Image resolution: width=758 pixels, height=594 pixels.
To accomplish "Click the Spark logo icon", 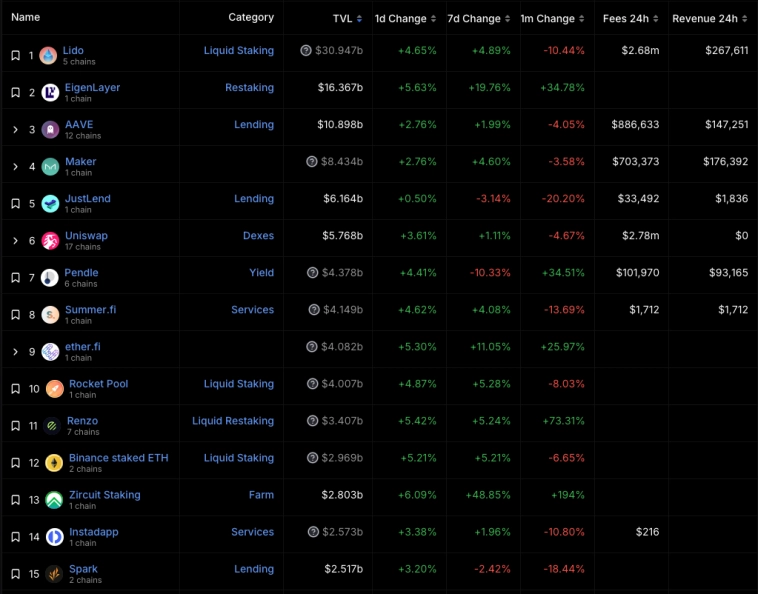I will tap(54, 574).
